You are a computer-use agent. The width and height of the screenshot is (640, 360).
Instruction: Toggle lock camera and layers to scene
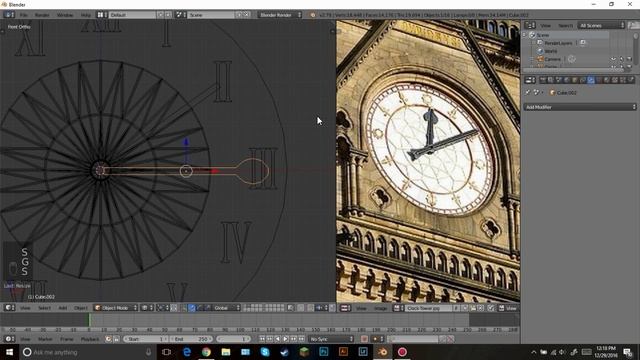[290, 308]
